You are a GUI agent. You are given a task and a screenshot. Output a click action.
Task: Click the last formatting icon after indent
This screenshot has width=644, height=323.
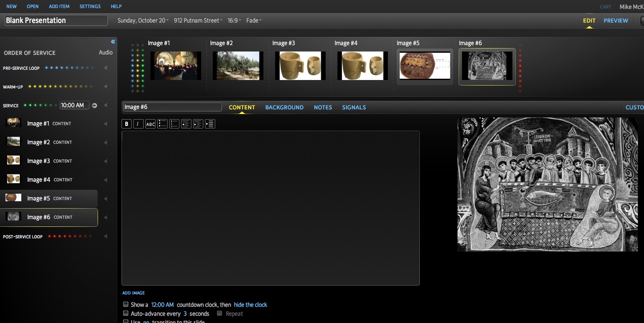tap(210, 124)
